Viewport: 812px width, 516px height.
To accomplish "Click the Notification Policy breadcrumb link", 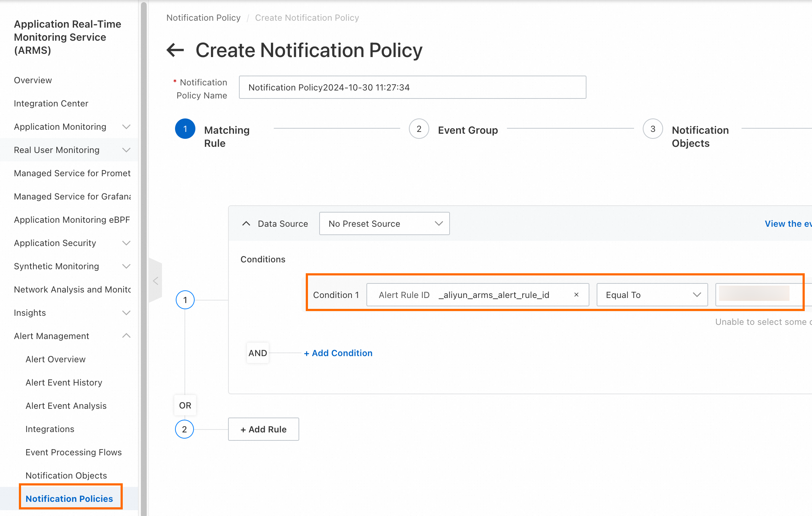I will tap(203, 18).
